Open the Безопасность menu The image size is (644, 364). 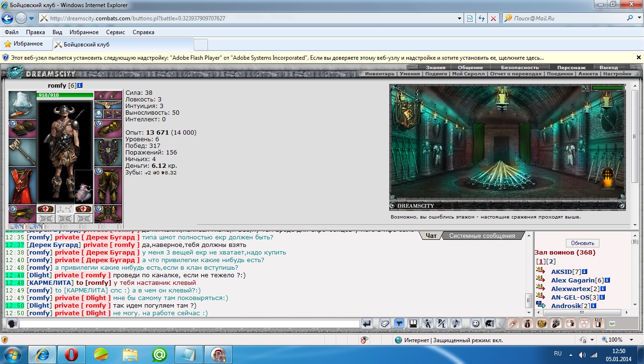coord(520,67)
